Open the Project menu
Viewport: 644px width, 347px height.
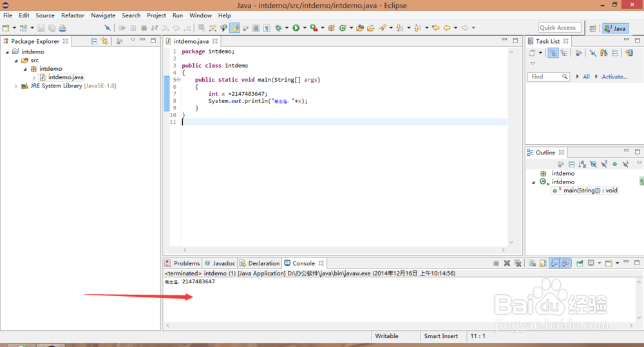click(156, 15)
